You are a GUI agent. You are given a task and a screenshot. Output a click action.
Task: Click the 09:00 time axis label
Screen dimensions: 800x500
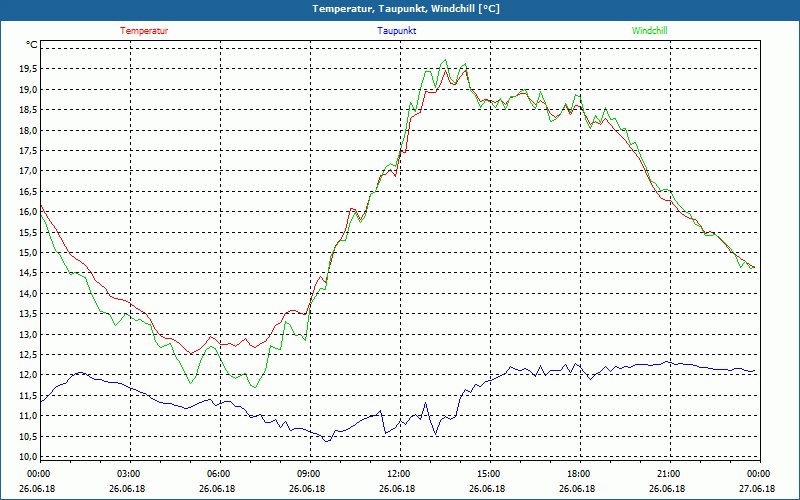309,474
